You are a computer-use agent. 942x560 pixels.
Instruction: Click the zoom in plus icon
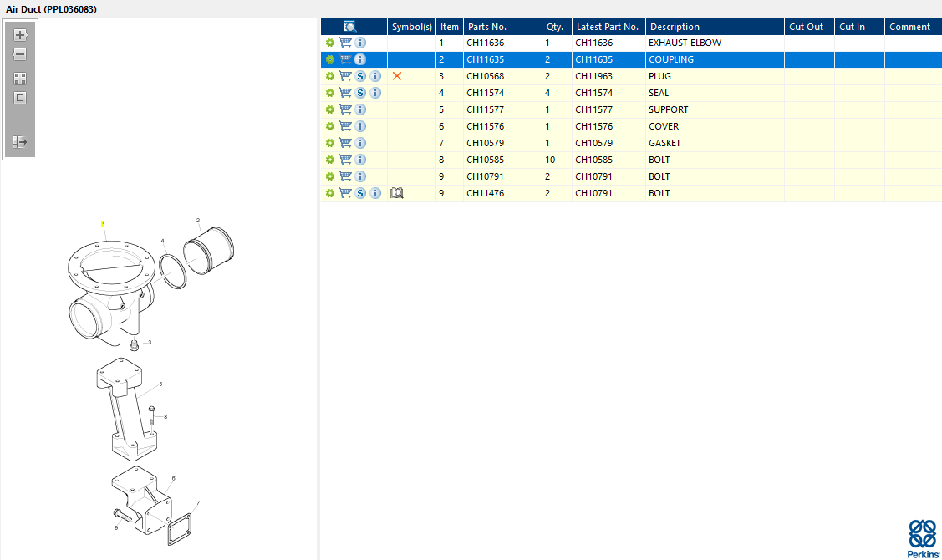click(x=20, y=35)
